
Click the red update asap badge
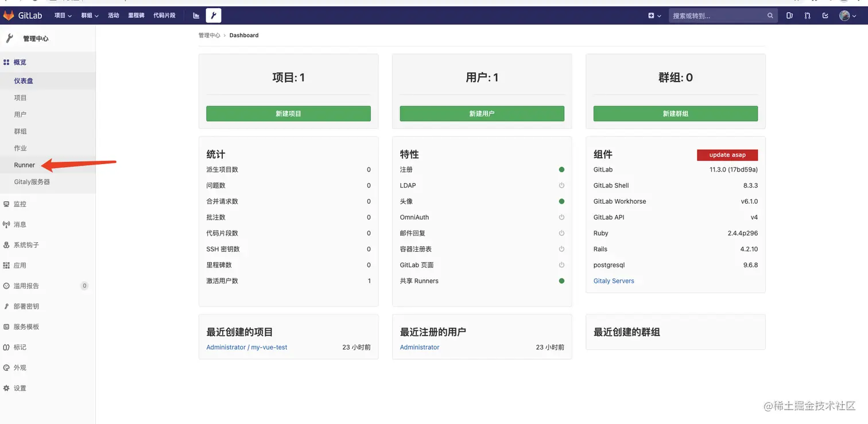(727, 155)
